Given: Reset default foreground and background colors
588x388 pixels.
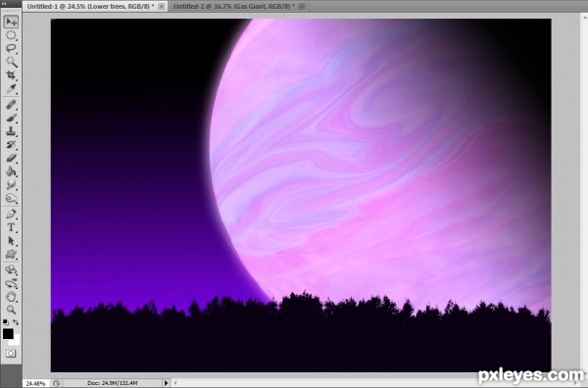Looking at the screenshot, I should (x=5, y=322).
